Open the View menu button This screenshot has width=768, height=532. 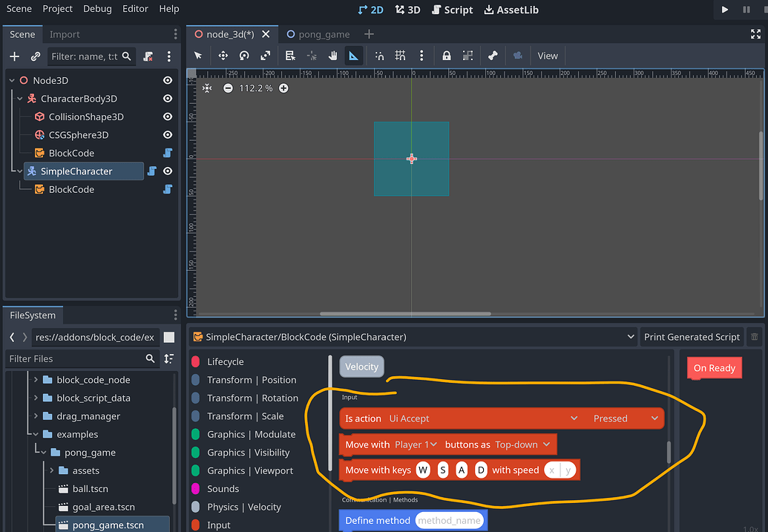[548, 56]
